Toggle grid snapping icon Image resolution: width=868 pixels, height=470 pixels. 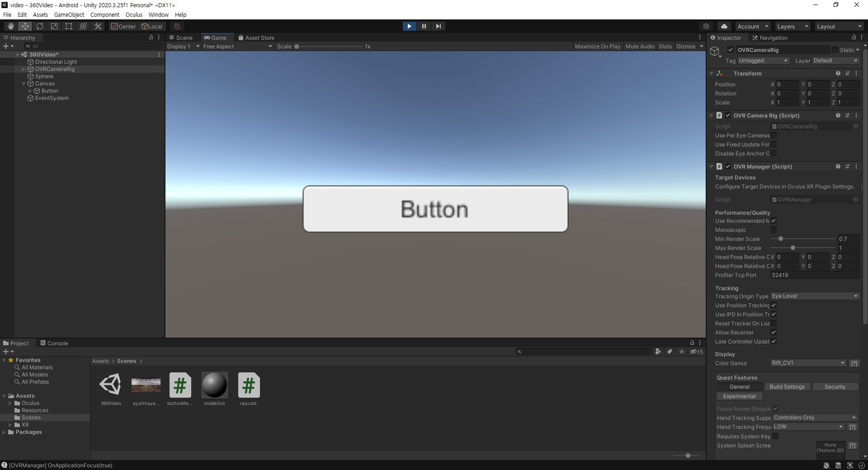tap(177, 26)
